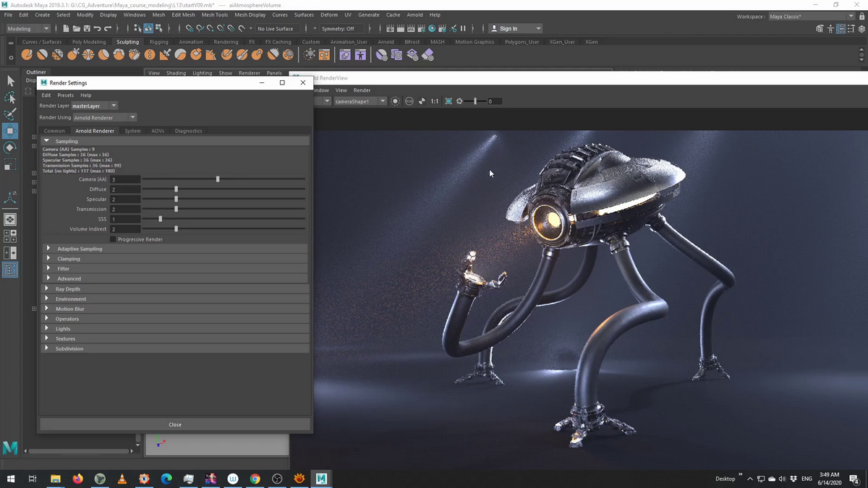Click the 1:1 real size icon in RenderView
The image size is (868, 488).
coord(435,101)
